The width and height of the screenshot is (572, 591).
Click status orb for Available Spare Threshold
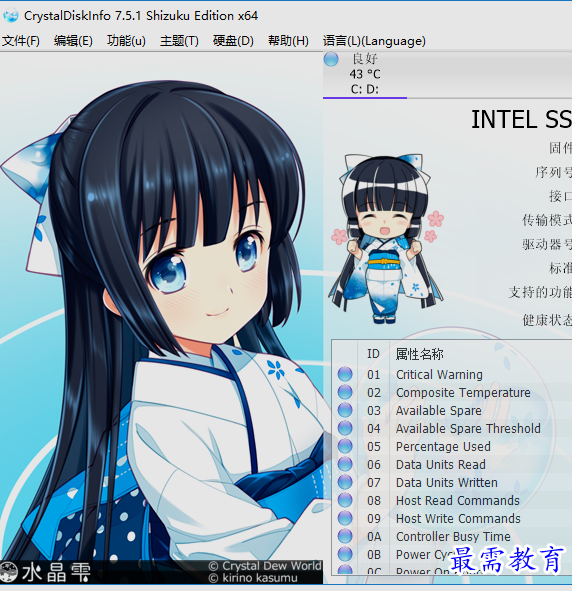pos(345,428)
